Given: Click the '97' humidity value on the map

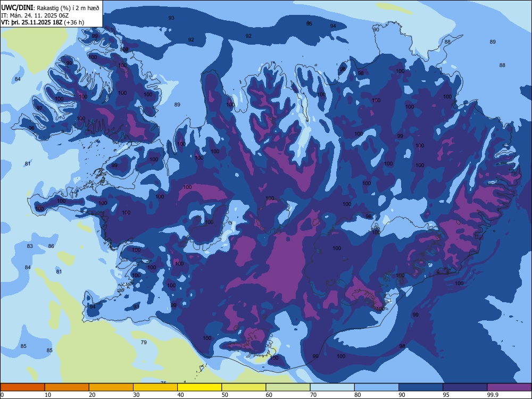Looking at the screenshot, I should point(39,108).
